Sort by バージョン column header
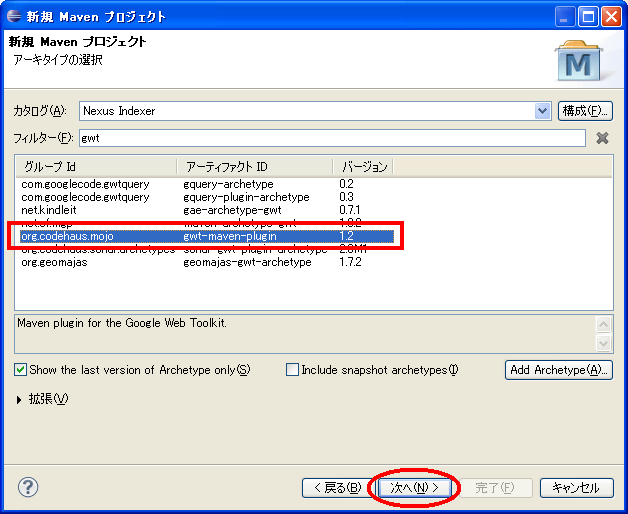The image size is (628, 514). (363, 166)
